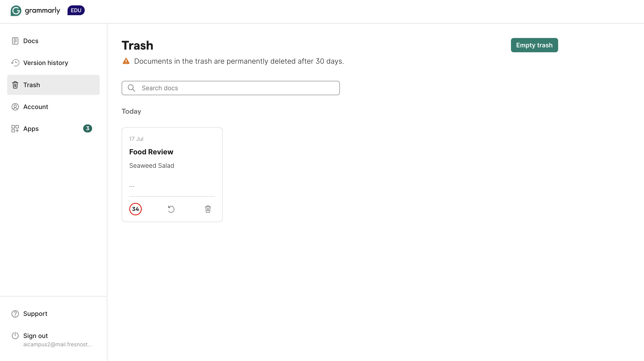Click the Grammarly logo icon
This screenshot has width=644, height=361.
pyautogui.click(x=16, y=10)
